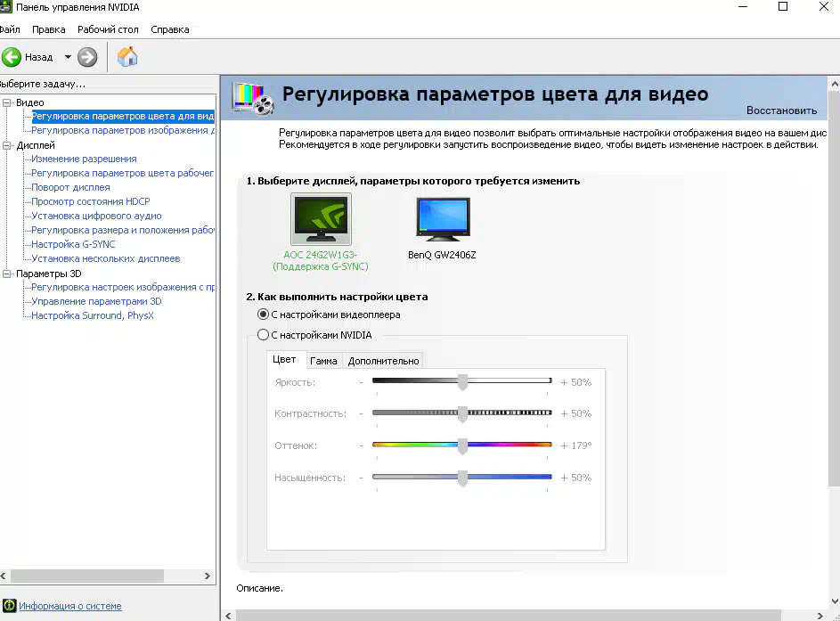Open 'Регулировка размера и положения' tree item
The height and width of the screenshot is (621, 840).
coord(123,230)
